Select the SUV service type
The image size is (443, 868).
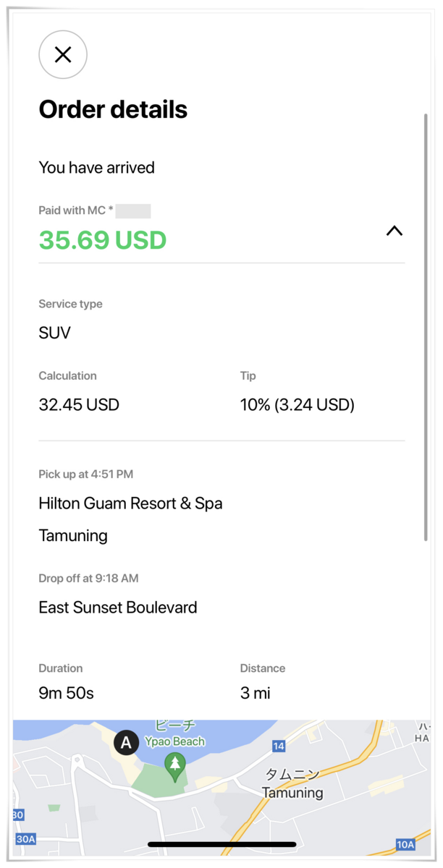coord(54,333)
